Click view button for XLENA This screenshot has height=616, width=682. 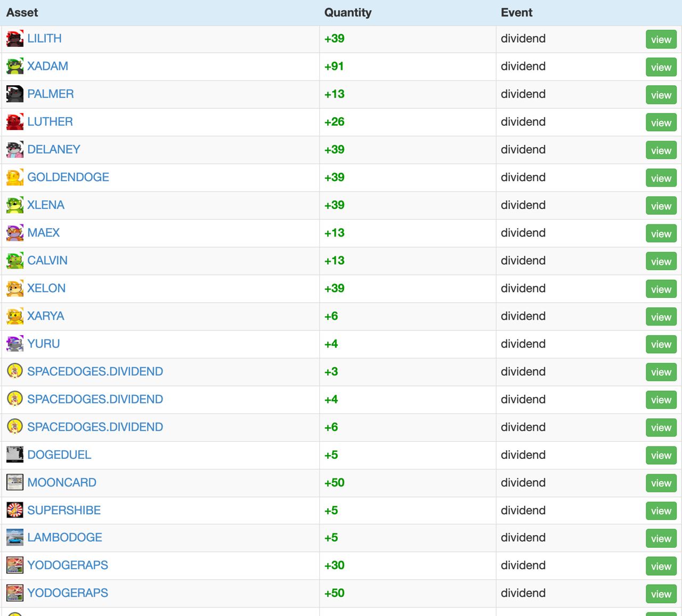tap(661, 206)
